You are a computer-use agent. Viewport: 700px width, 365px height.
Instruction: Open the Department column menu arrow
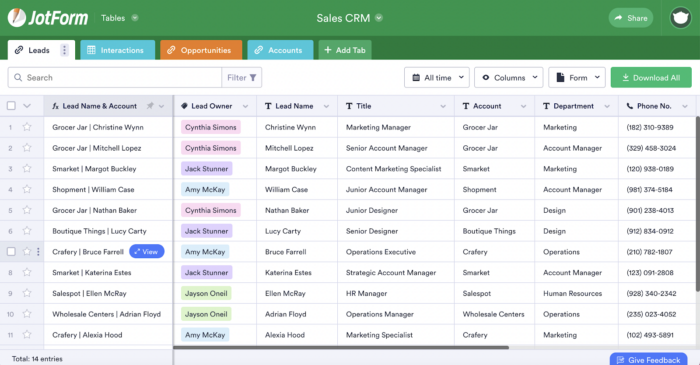pos(607,106)
